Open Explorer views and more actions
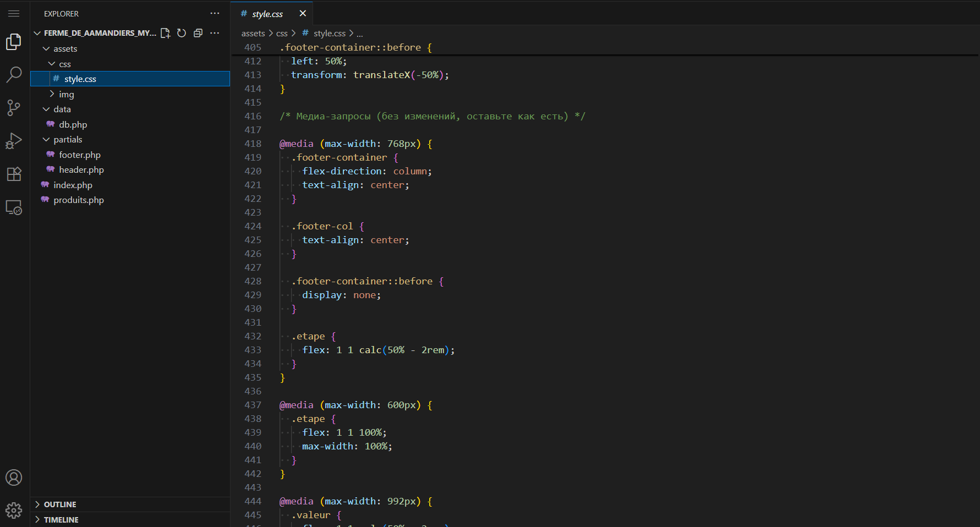Image resolution: width=980 pixels, height=527 pixels. pos(215,14)
